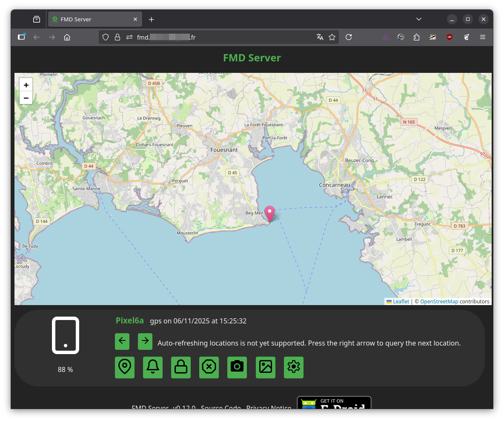Show previous location with left arrow

122,341
